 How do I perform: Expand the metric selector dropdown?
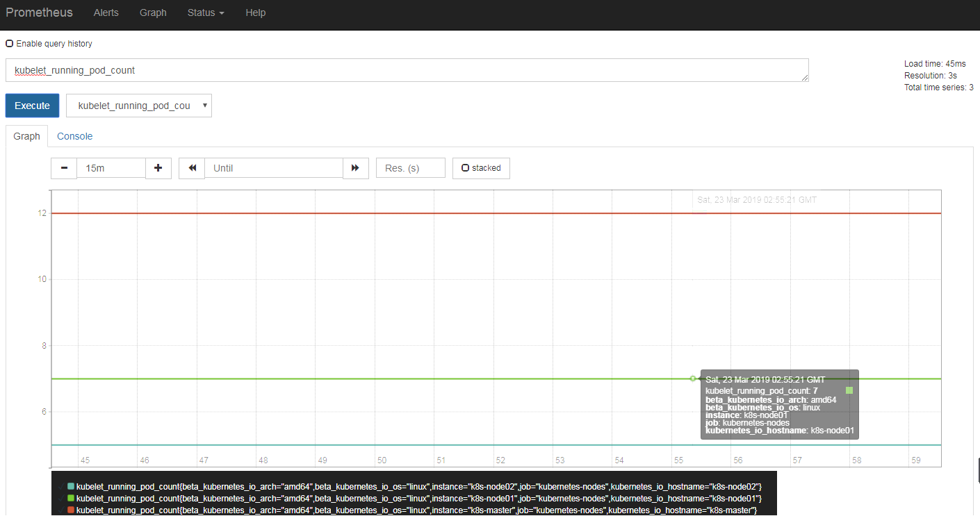(x=139, y=106)
